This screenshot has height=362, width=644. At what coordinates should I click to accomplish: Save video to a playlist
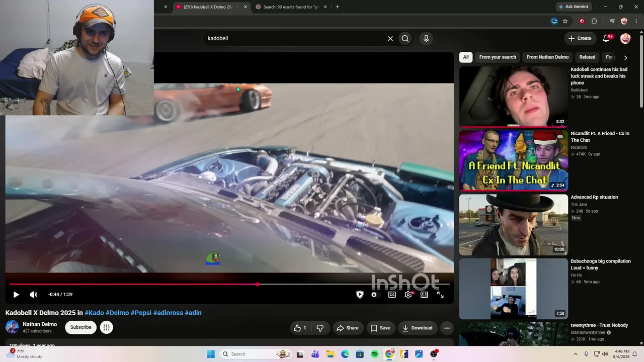click(380, 328)
